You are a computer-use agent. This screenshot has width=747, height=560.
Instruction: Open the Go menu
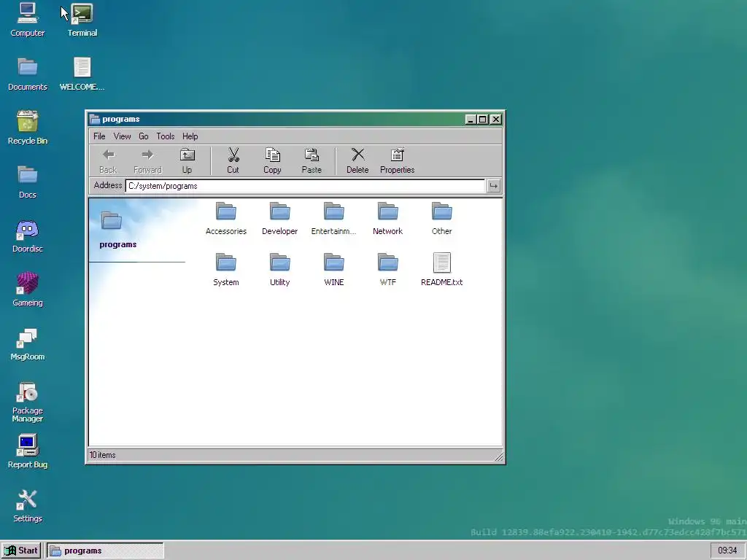(x=144, y=136)
